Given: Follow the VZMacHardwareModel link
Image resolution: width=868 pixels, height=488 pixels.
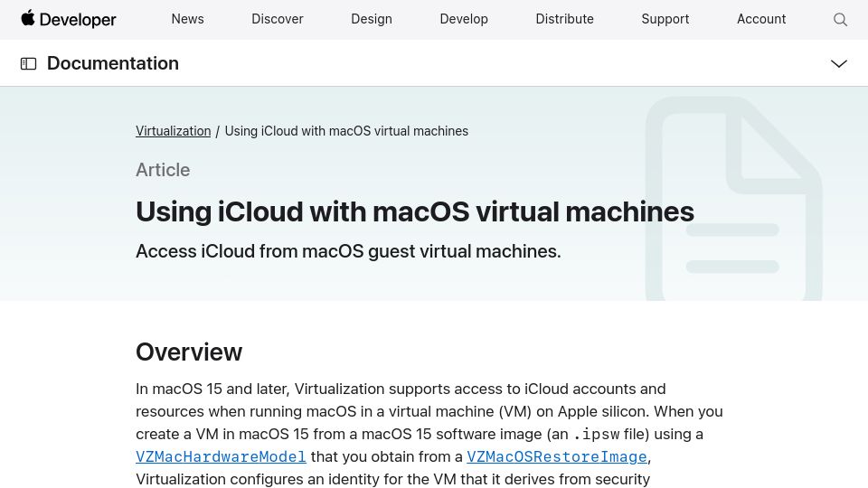Looking at the screenshot, I should tap(221, 457).
